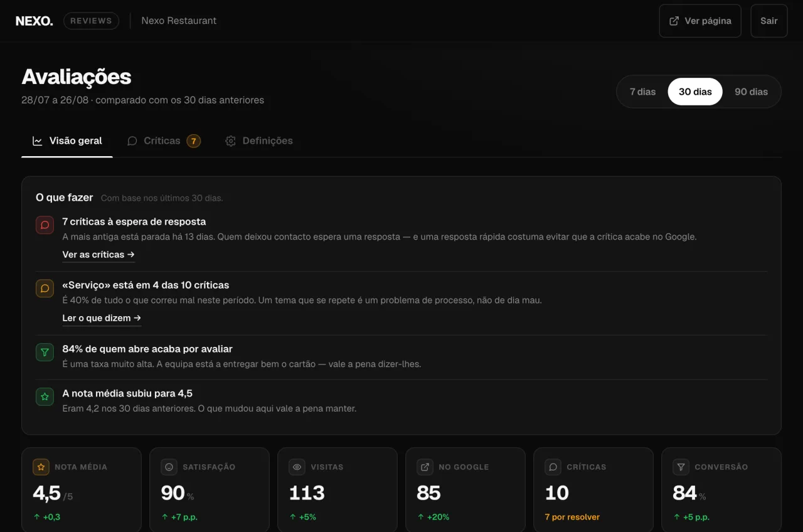Click the 84% de quem abre acaba por avaliar heading
The image size is (803, 532).
tap(147, 349)
